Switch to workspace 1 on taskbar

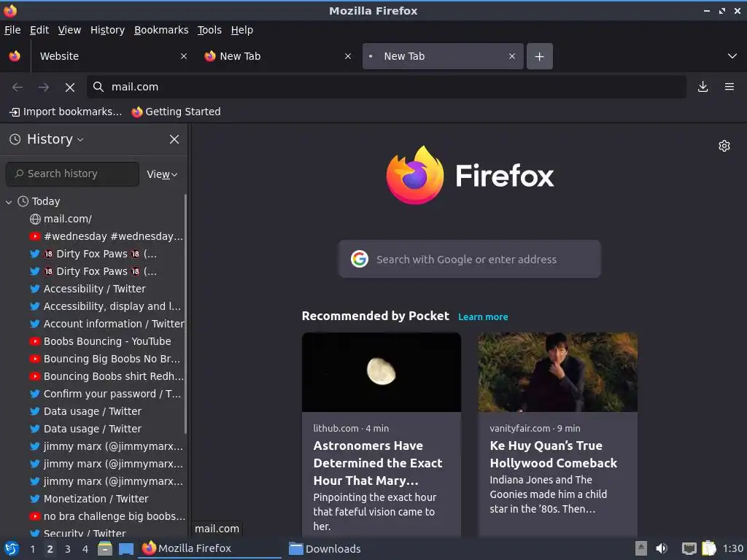(32, 549)
